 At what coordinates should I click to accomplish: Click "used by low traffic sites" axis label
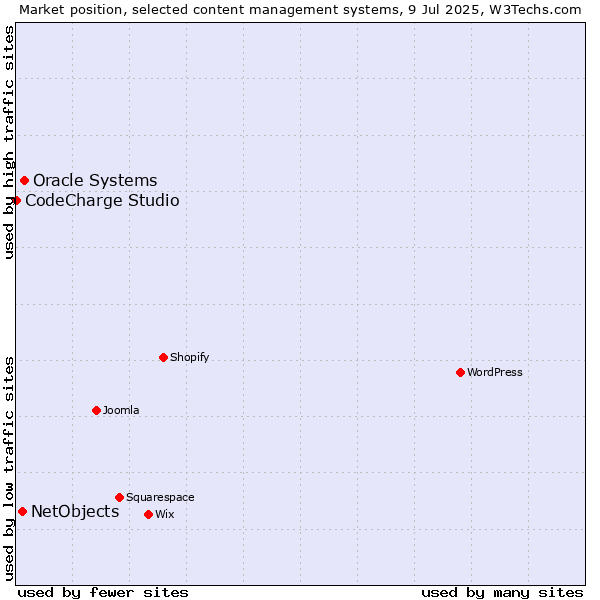click(x=8, y=469)
